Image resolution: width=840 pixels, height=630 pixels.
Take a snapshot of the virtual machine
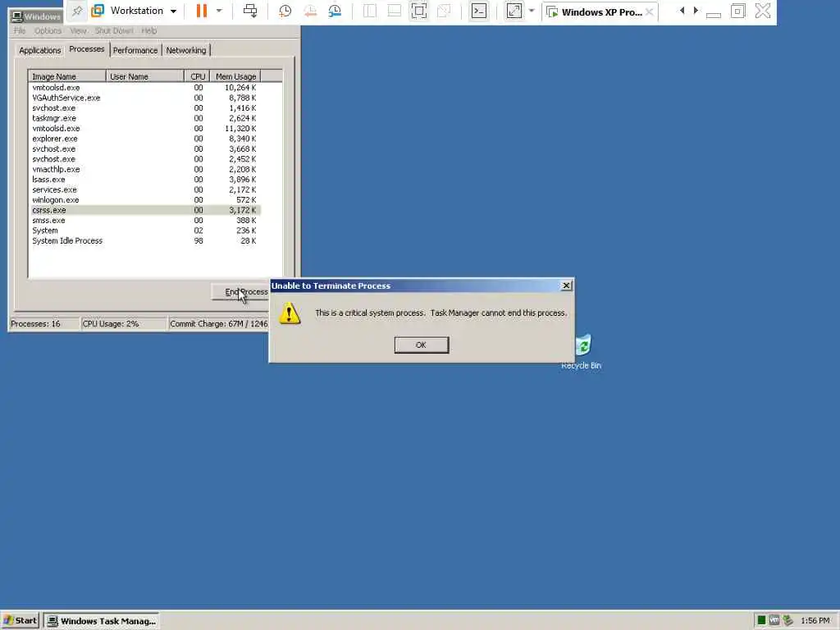click(x=285, y=11)
